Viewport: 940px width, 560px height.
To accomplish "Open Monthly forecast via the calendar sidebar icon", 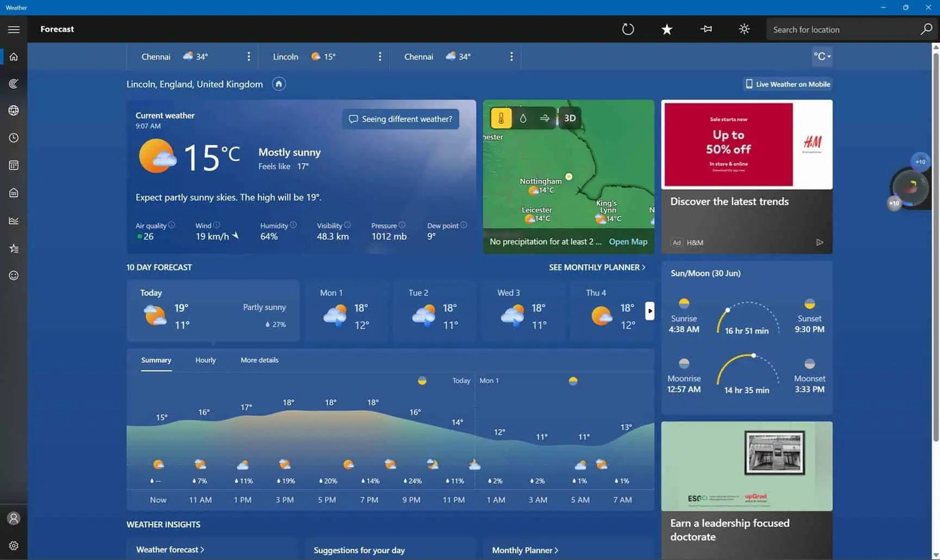I will [x=14, y=165].
